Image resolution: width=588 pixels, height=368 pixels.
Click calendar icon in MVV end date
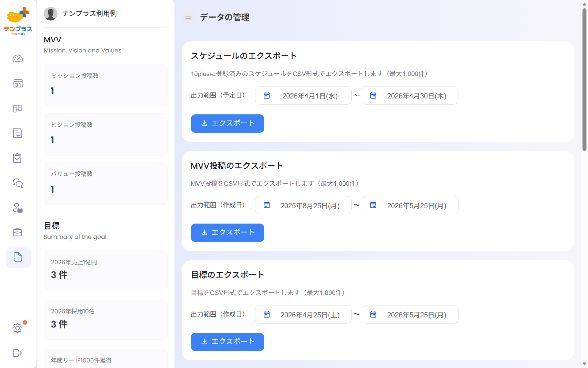[x=373, y=205]
